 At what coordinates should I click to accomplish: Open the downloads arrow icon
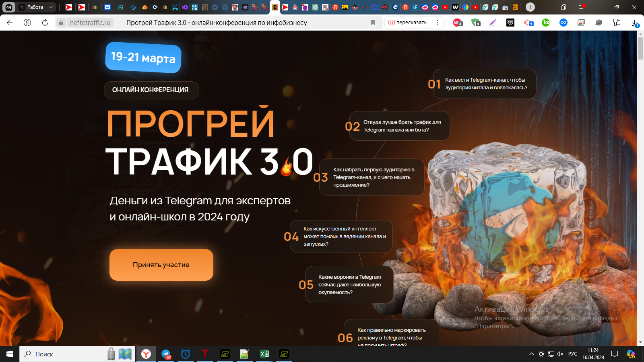[635, 23]
